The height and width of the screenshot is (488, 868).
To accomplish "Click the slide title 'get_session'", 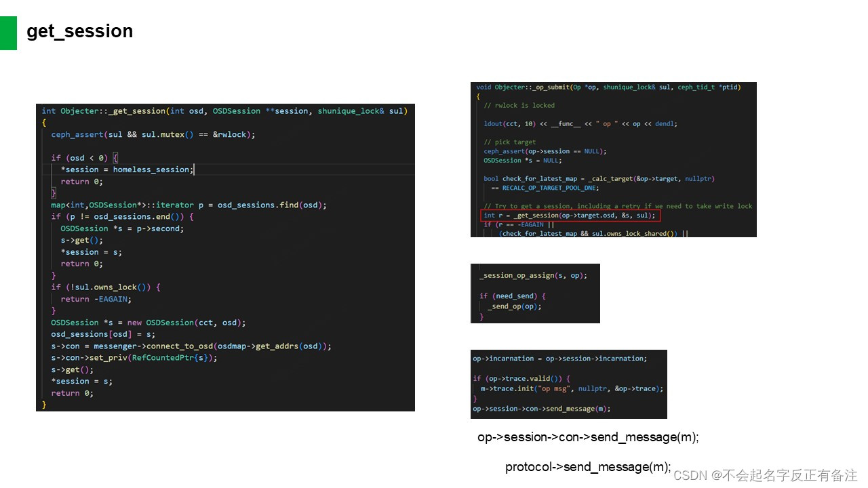I will coord(79,31).
